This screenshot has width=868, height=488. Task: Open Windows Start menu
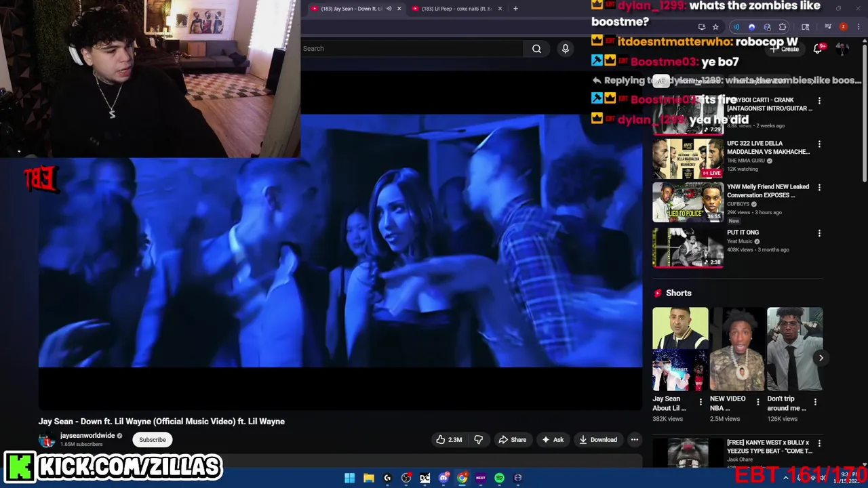click(x=349, y=478)
